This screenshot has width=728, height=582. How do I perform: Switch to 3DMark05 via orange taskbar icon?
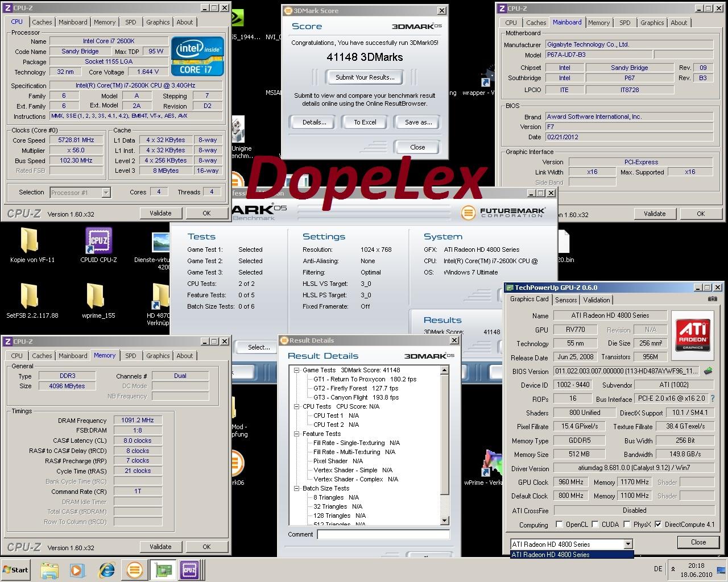pos(135,570)
